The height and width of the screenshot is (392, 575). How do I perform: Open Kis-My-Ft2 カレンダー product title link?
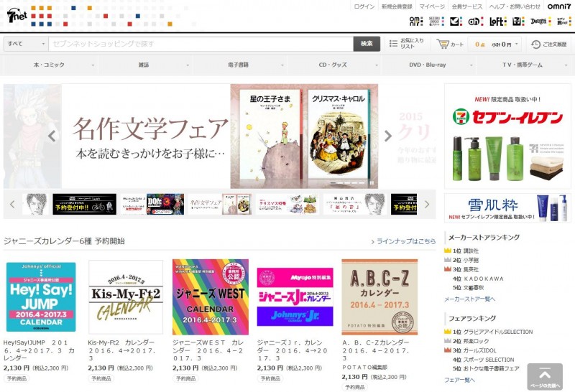(122, 350)
